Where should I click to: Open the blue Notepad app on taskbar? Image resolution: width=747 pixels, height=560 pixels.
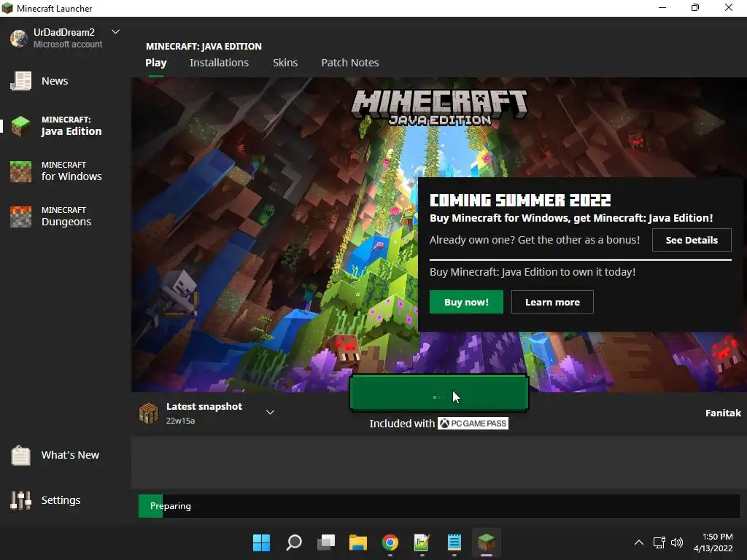pyautogui.click(x=454, y=542)
